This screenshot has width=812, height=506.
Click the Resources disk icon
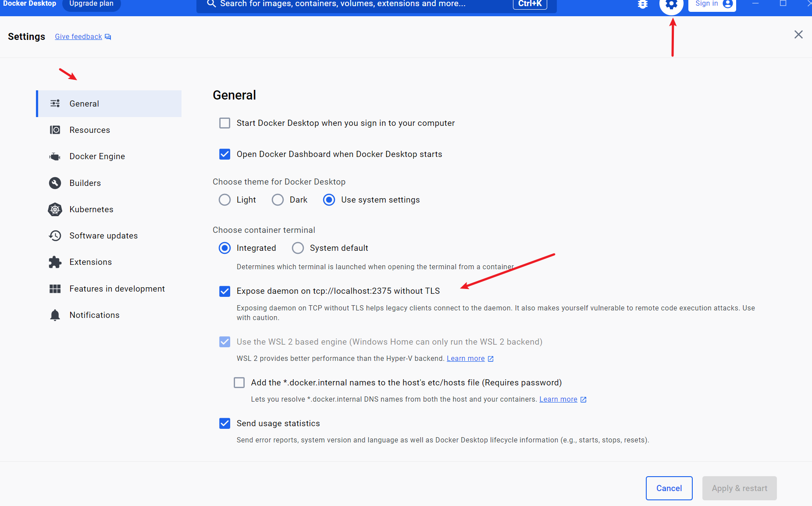tap(55, 130)
